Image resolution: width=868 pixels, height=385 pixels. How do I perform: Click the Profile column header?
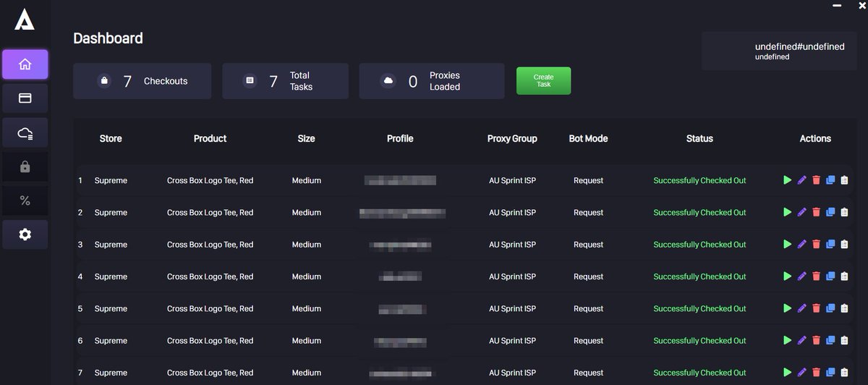pyautogui.click(x=400, y=138)
